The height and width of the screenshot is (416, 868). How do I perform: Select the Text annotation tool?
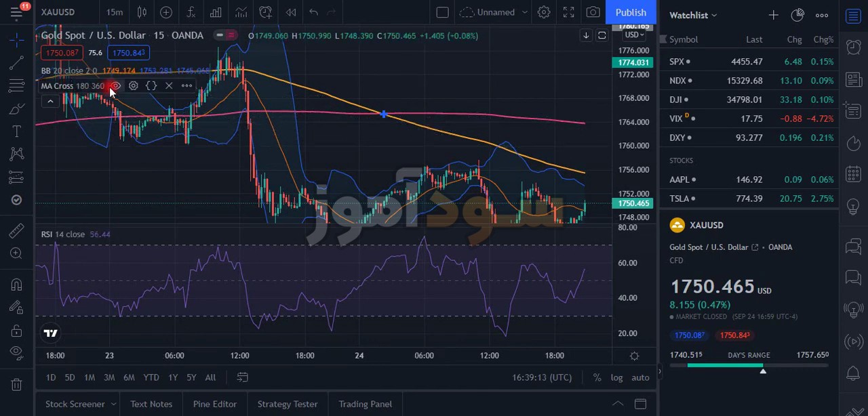tap(17, 131)
